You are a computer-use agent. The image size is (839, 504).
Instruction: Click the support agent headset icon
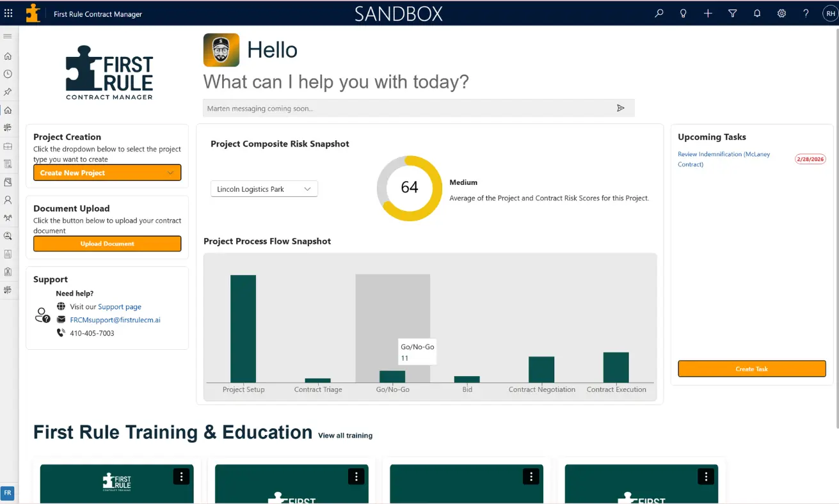coord(43,315)
